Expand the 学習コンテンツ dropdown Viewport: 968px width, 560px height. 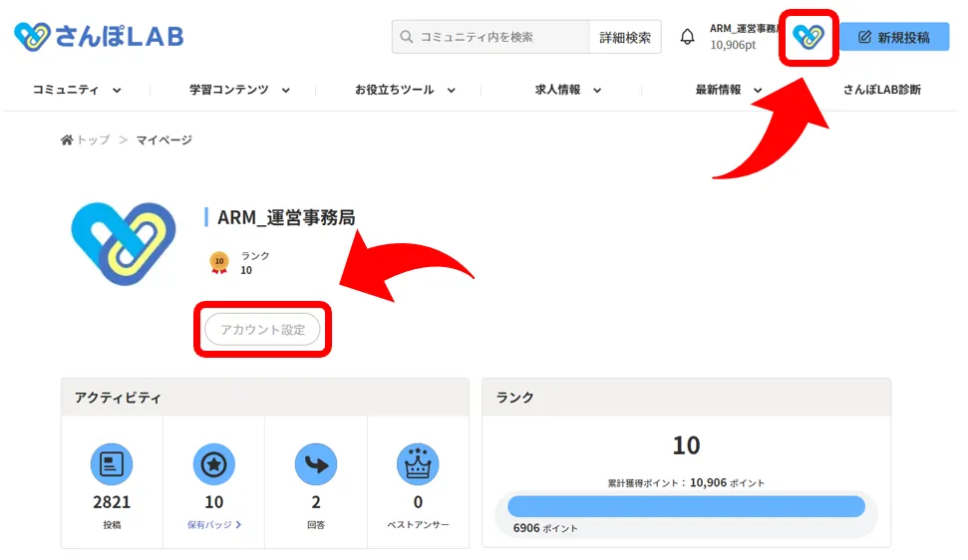click(x=239, y=90)
